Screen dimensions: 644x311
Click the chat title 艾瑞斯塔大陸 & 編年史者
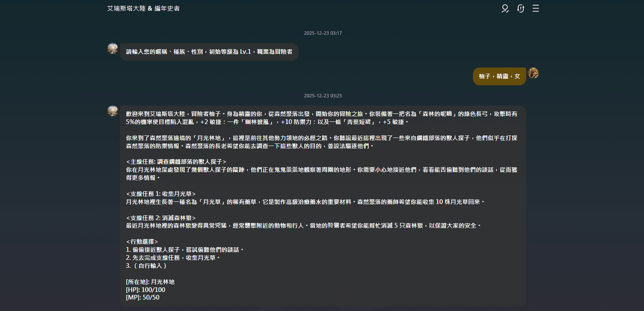tap(143, 9)
